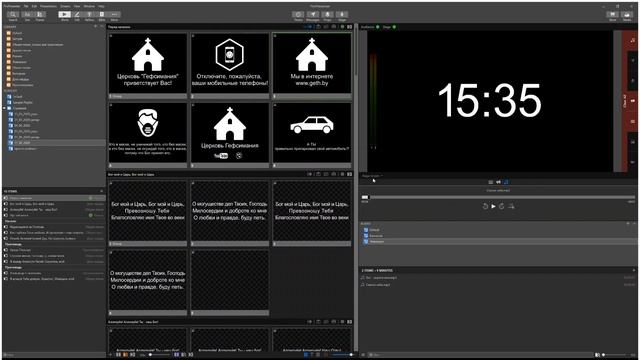Open the Edit menu
Viewport: 640px width, 360px height.
pos(34,7)
